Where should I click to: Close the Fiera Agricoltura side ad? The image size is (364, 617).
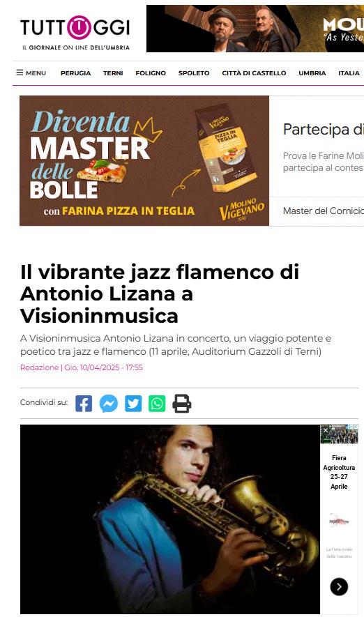(x=325, y=429)
